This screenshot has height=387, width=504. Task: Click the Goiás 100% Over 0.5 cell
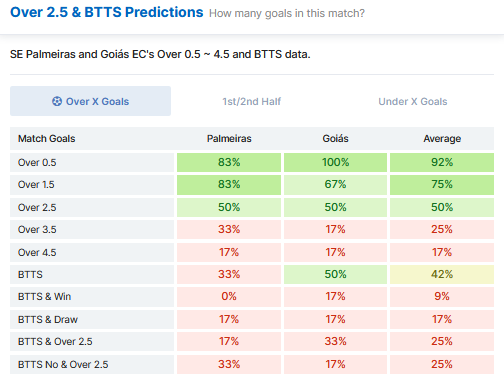click(335, 163)
